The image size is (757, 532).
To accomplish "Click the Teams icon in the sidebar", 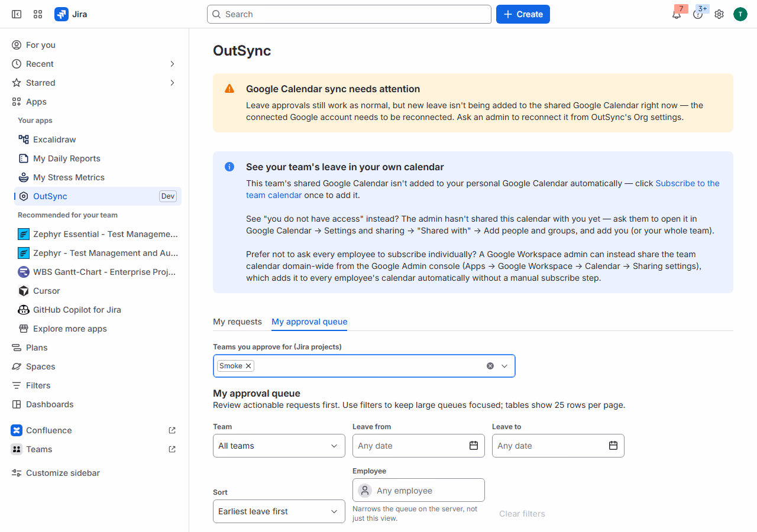I will (x=17, y=449).
